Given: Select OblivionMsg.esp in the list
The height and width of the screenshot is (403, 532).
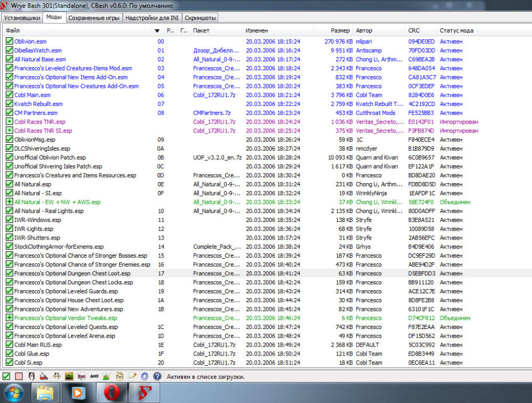Looking at the screenshot, I should click(x=35, y=139).
